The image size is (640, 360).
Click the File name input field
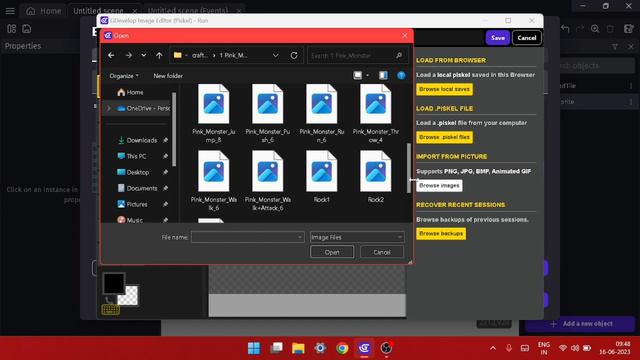point(247,237)
